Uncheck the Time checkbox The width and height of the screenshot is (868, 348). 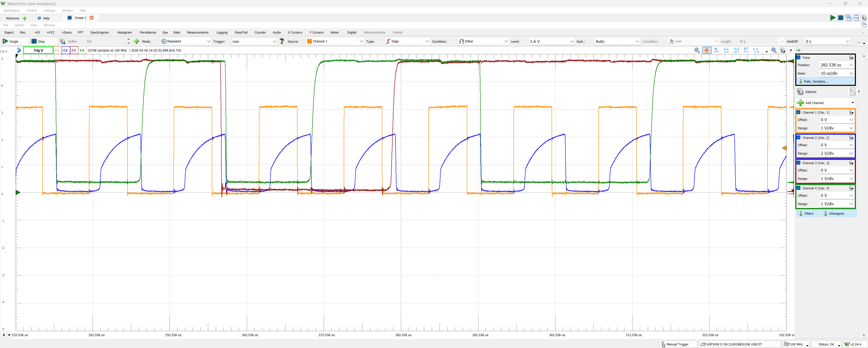799,58
